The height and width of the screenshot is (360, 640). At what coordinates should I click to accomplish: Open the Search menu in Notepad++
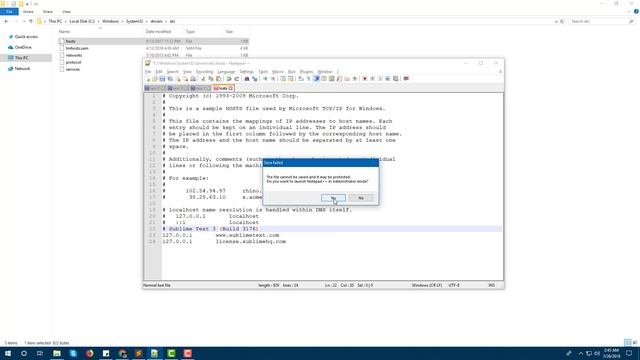(x=173, y=72)
